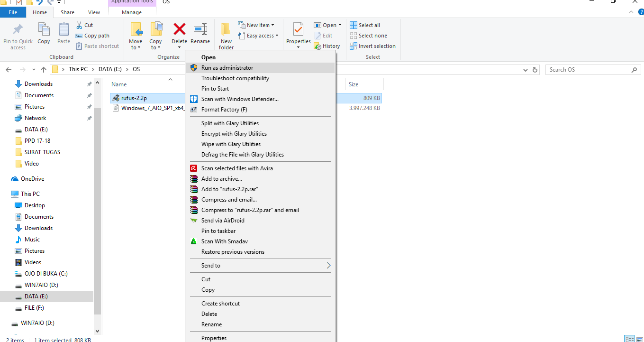Sort files by the Size column header

(354, 84)
